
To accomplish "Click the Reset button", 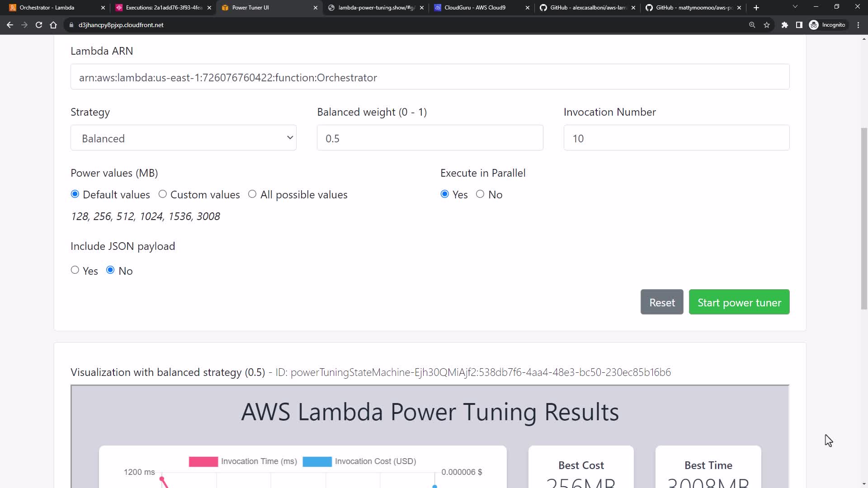I will coord(662,302).
